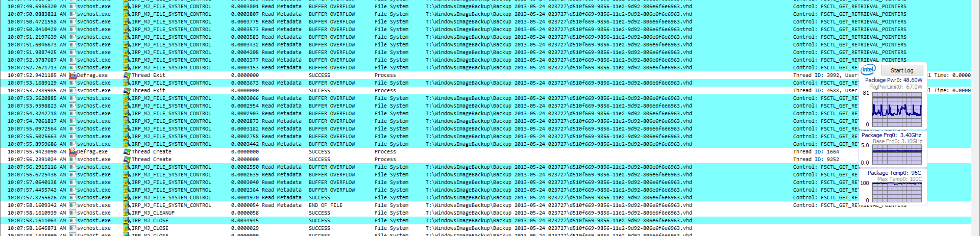Click the Intel logo in Power Gadget
Viewport: 980px width, 236px height.
coord(868,70)
